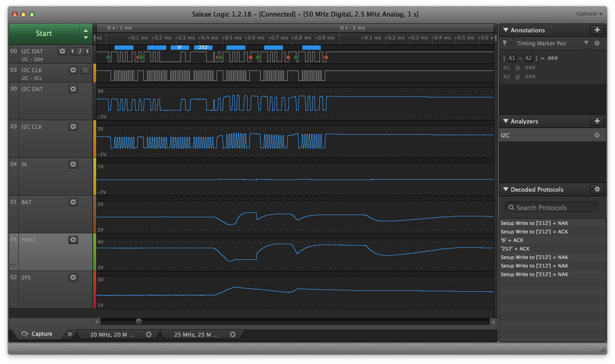Add new annotation with plus button
The height and width of the screenshot is (364, 615).
pyautogui.click(x=597, y=30)
